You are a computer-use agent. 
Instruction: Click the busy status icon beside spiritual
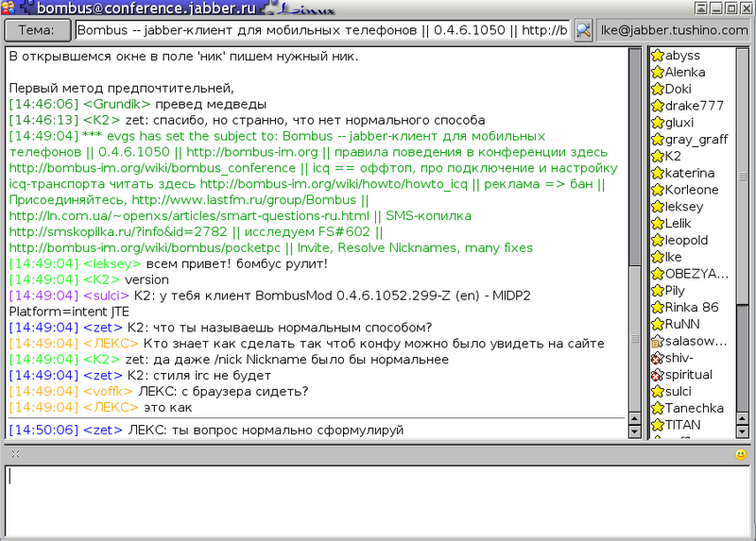658,375
